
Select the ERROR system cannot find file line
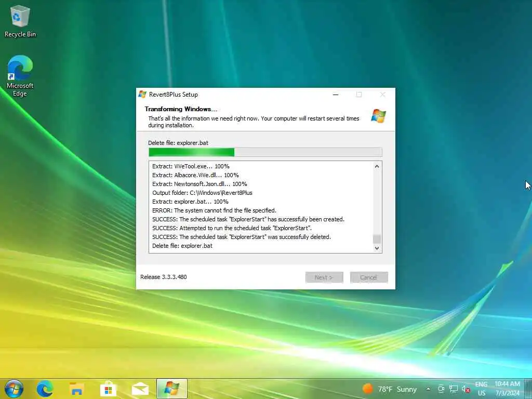214,210
